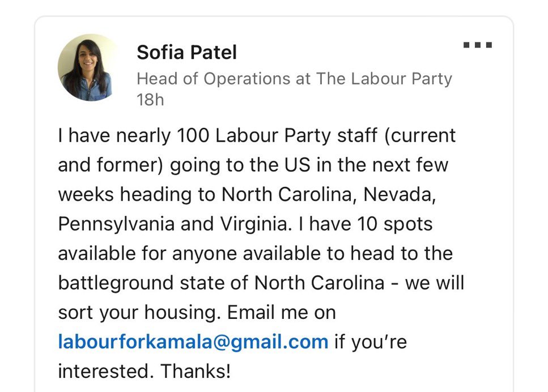Click the word 'available' after '10 spots'
Viewport: 548px width, 392px height.
point(96,254)
